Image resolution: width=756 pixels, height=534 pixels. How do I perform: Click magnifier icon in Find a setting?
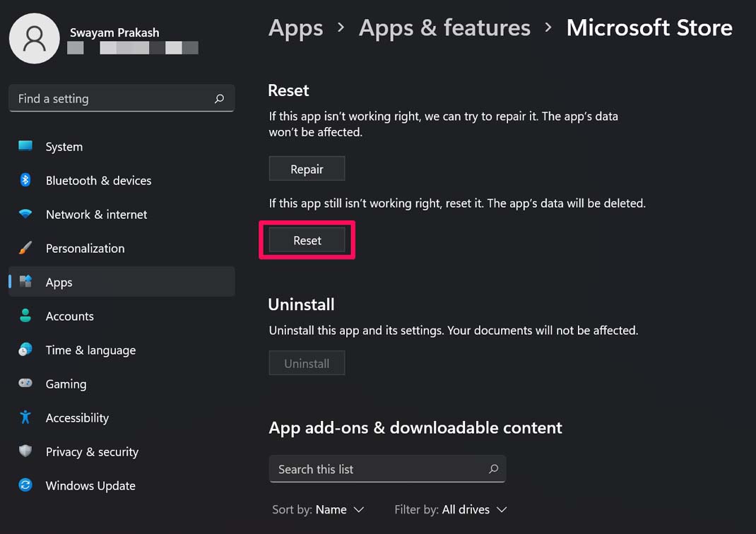tap(219, 99)
